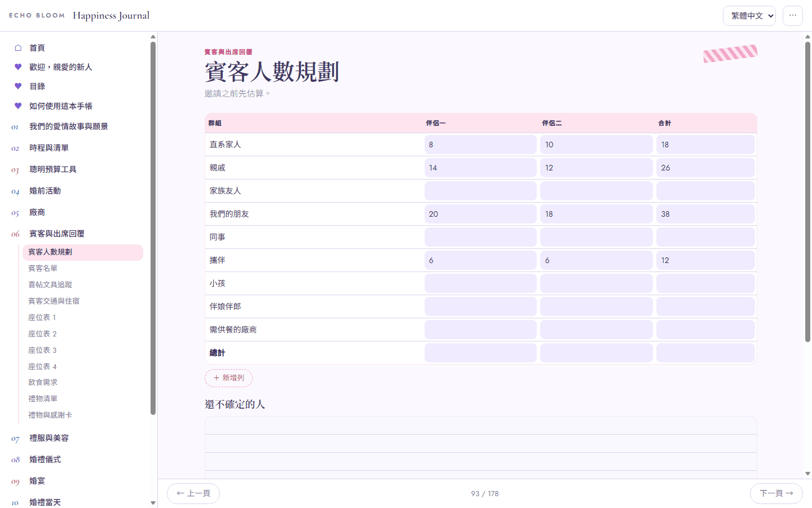Open the 禮物與感謝卡 page

tap(83, 415)
